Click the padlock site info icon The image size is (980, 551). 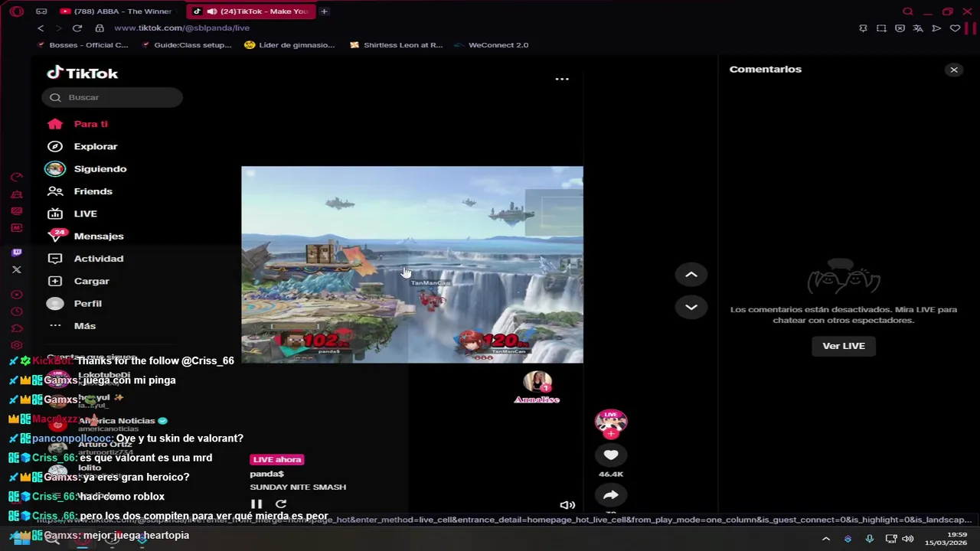(100, 28)
